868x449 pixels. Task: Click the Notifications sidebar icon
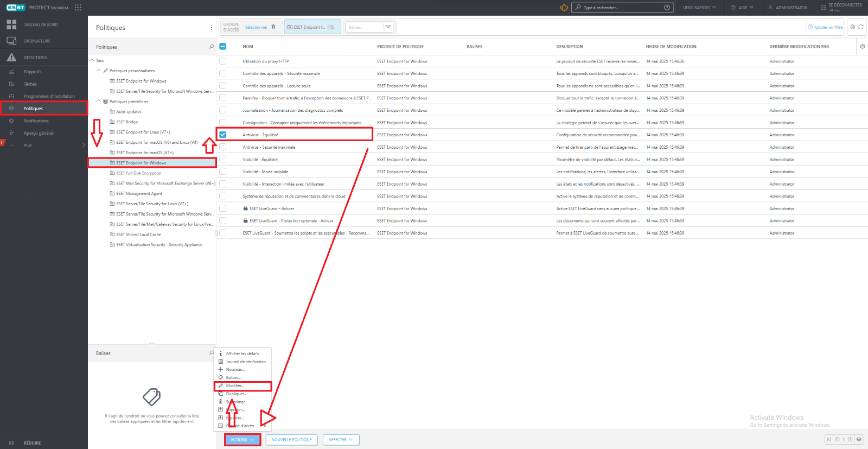click(x=11, y=121)
